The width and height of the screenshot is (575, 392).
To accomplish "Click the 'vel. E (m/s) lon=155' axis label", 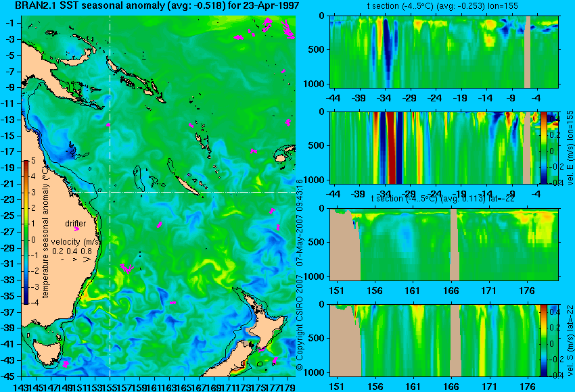I will point(570,148).
